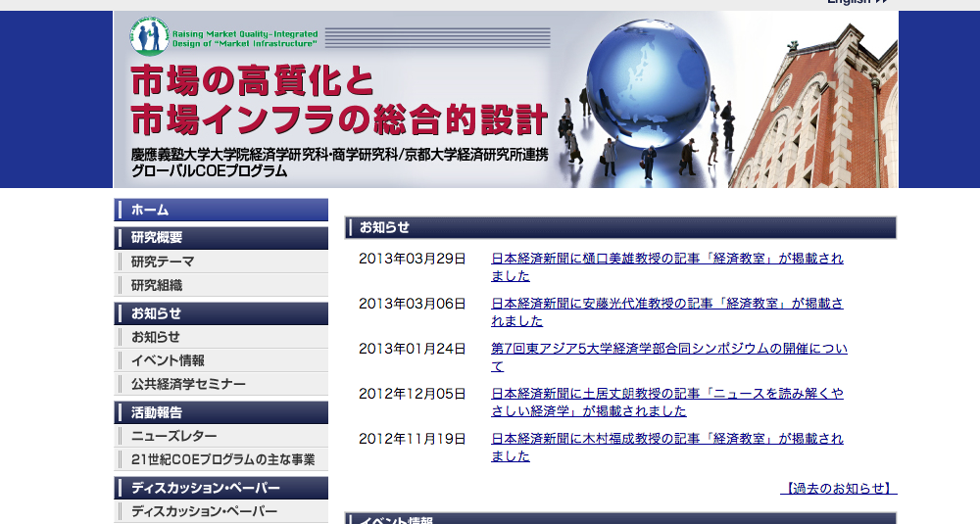This screenshot has width=980, height=524.
Task: Click the お知らせ main content heading
Action: click(x=620, y=227)
